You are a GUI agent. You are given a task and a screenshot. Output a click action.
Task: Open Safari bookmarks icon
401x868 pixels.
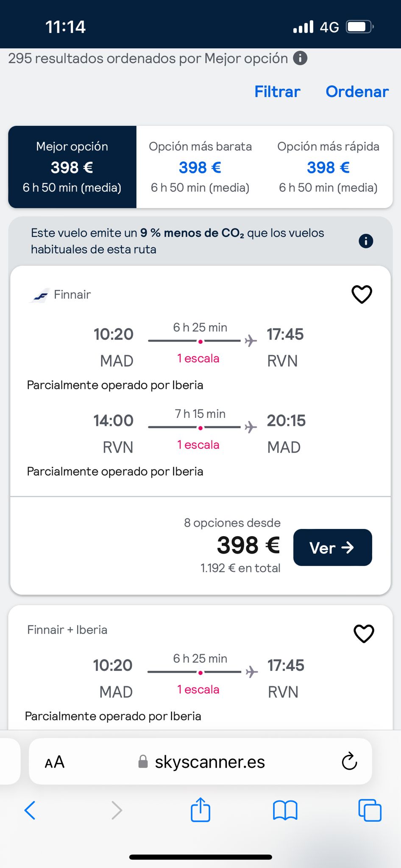tap(285, 810)
